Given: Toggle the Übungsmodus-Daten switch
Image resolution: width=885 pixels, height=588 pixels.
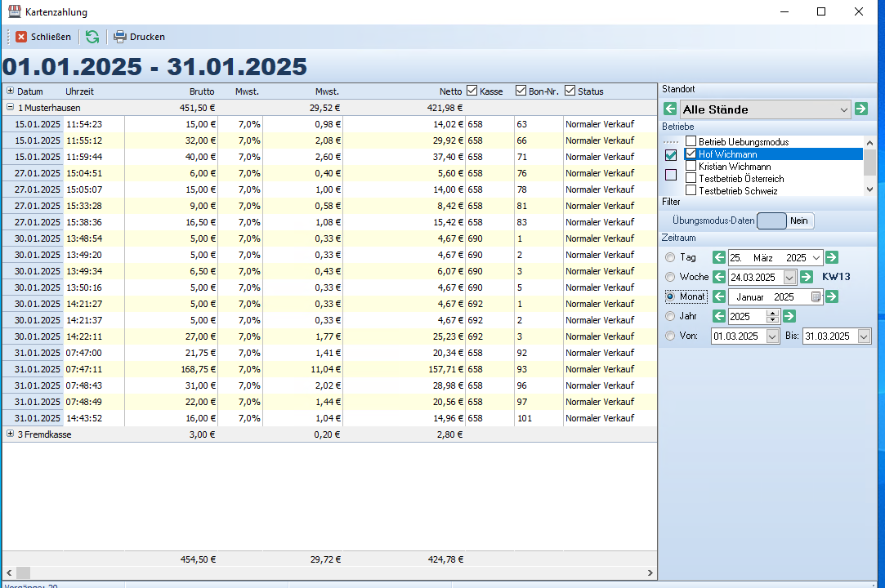Looking at the screenshot, I should pyautogui.click(x=785, y=220).
